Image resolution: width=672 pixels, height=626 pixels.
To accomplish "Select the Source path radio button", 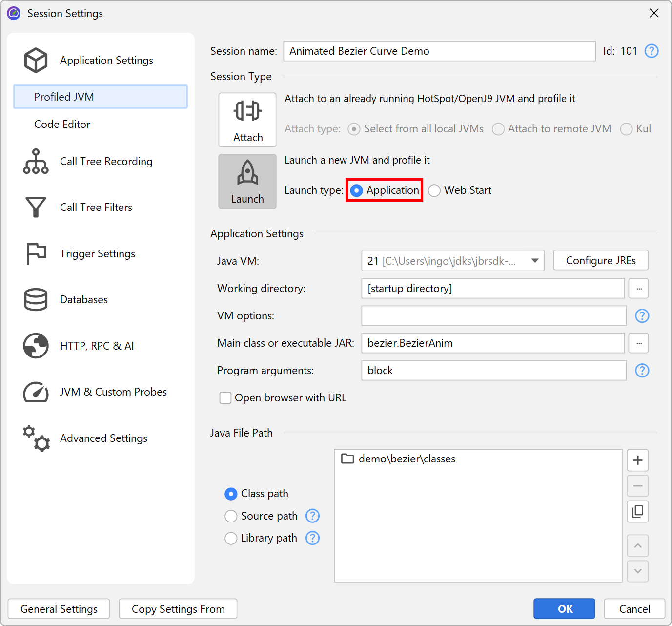I will (x=231, y=516).
